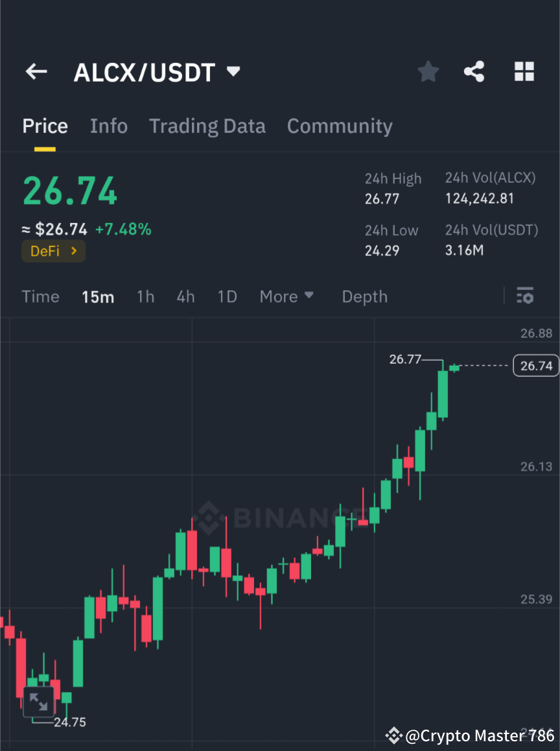The width and height of the screenshot is (560, 751).
Task: View the Depth chart
Action: point(364,296)
